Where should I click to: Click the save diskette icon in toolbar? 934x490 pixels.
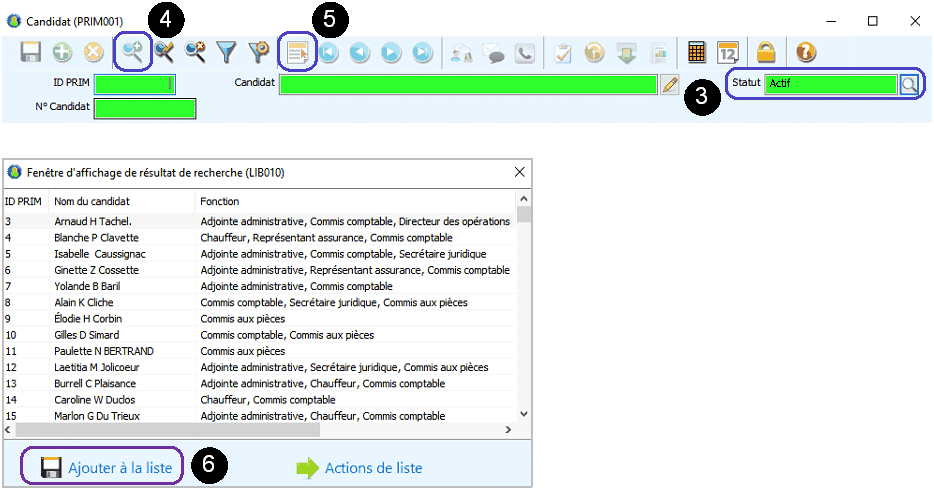tap(31, 52)
